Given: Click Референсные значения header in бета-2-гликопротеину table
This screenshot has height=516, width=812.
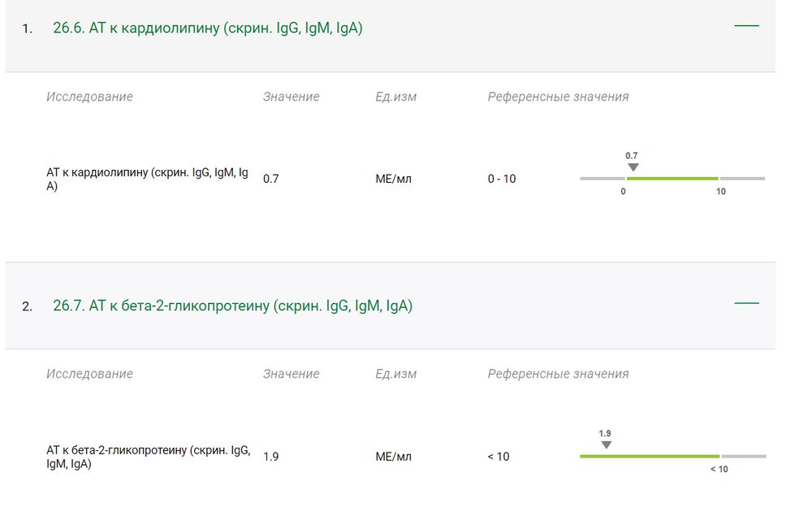Looking at the screenshot, I should [x=558, y=374].
